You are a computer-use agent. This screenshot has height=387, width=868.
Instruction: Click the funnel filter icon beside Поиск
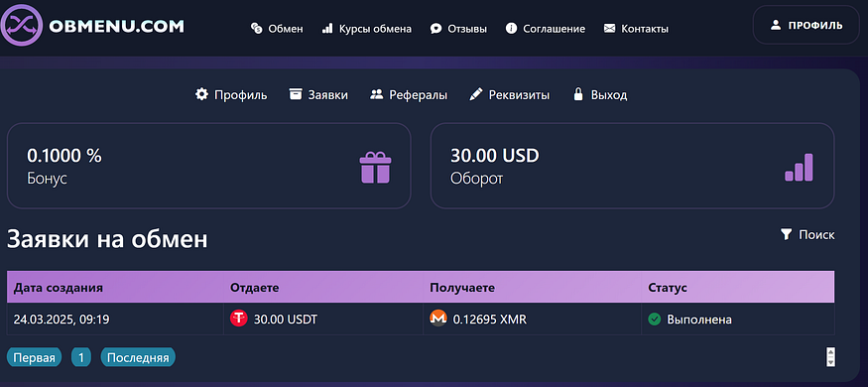786,235
